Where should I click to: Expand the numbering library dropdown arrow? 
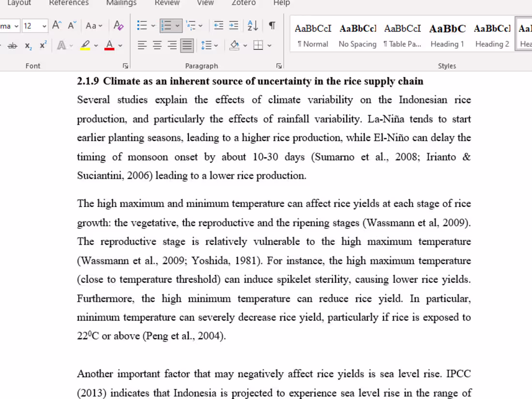pos(177,26)
